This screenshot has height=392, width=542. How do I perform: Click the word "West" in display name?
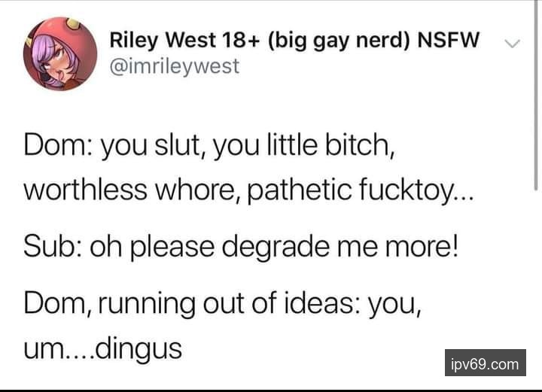point(190,40)
